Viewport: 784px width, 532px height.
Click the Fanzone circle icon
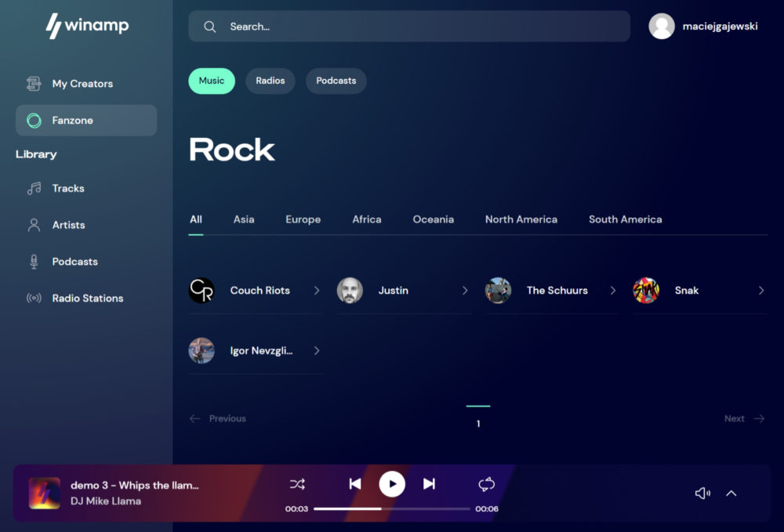[x=34, y=121]
